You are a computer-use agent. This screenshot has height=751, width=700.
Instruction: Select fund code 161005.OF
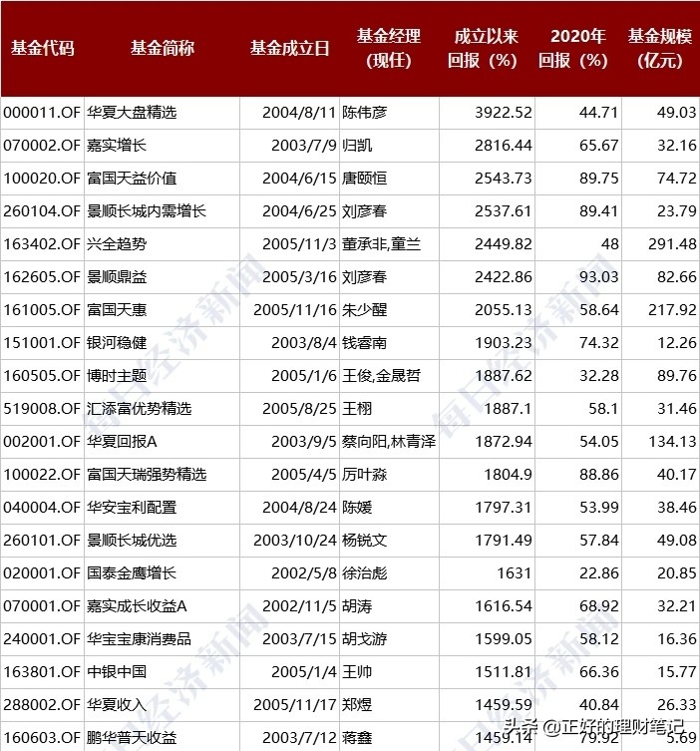coord(42,310)
